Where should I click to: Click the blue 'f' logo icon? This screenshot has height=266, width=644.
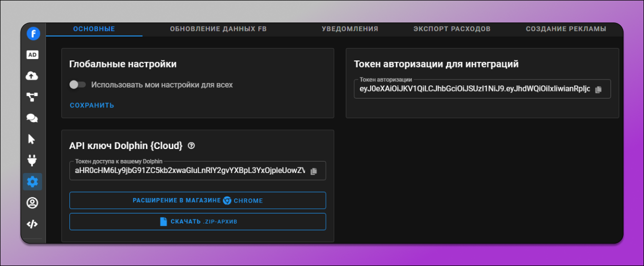[x=33, y=33]
